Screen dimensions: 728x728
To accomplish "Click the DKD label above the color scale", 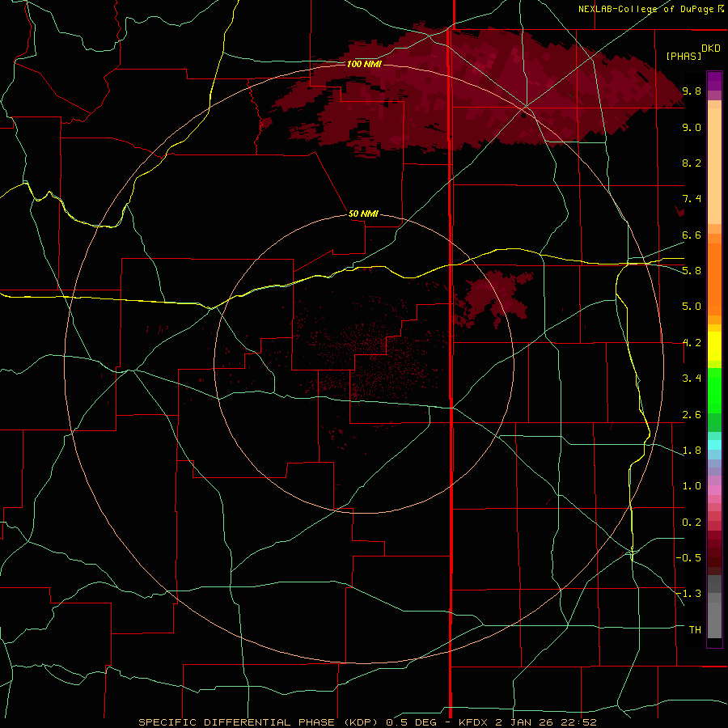I will [x=711, y=49].
